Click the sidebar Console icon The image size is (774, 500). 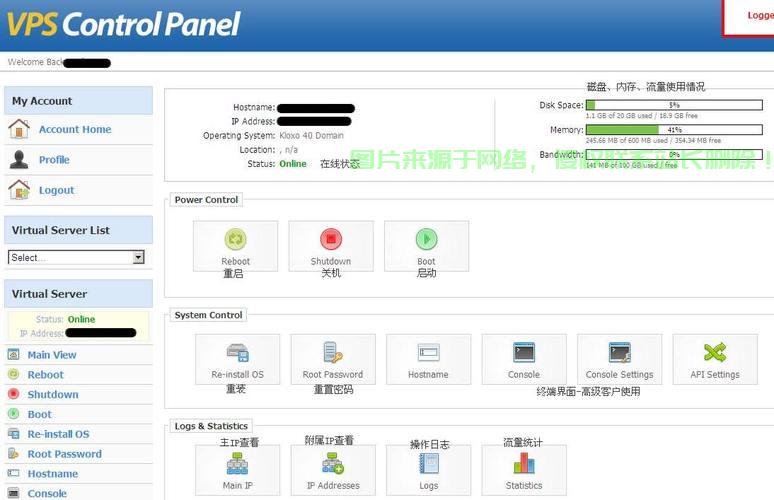(x=14, y=493)
